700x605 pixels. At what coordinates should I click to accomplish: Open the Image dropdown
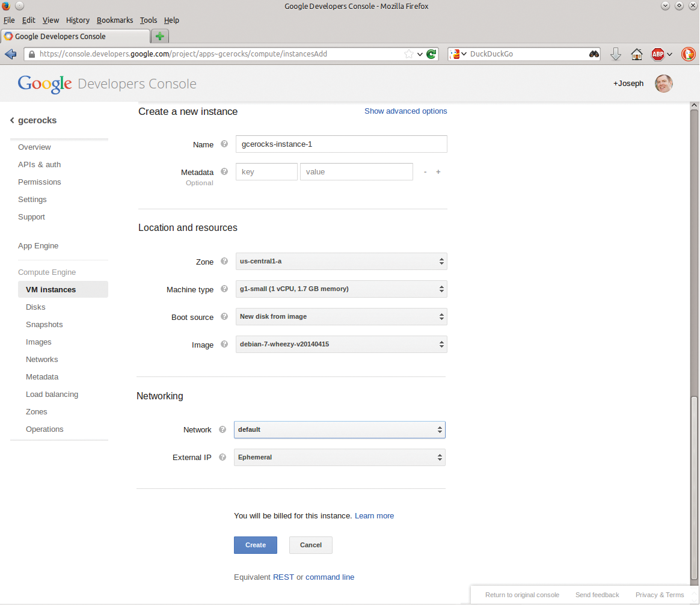341,344
